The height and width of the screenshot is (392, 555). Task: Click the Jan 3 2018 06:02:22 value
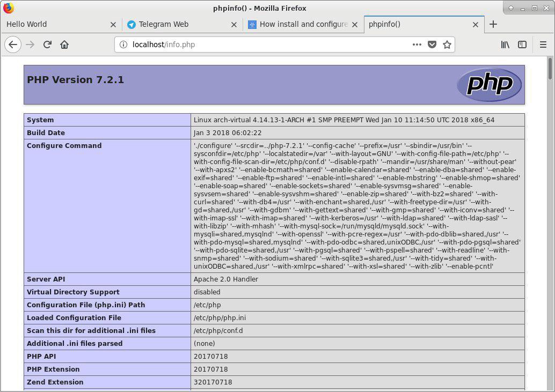(228, 132)
